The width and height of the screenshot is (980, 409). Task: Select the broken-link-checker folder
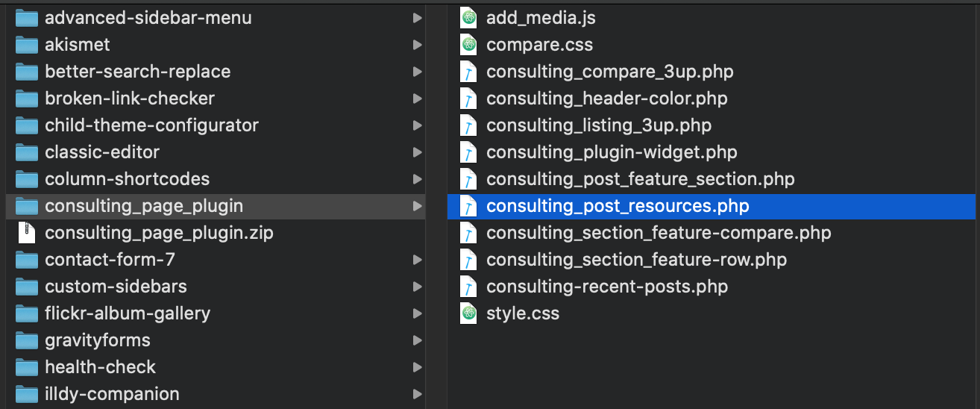[x=129, y=99]
